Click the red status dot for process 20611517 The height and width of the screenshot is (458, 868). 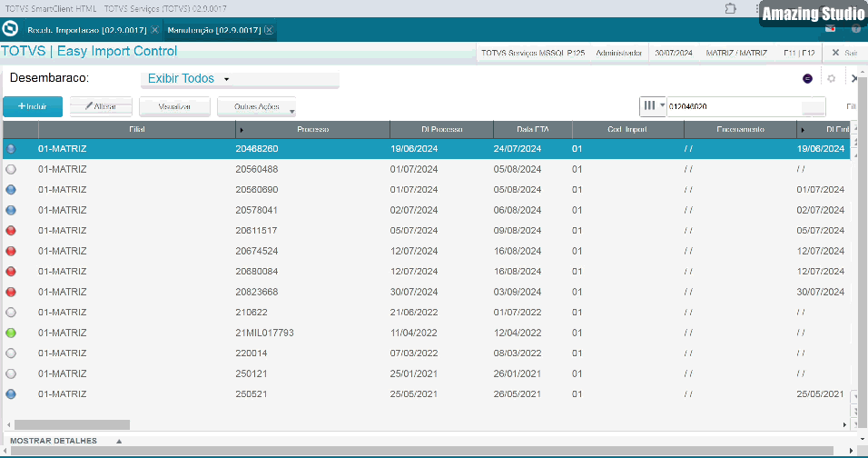coord(11,231)
